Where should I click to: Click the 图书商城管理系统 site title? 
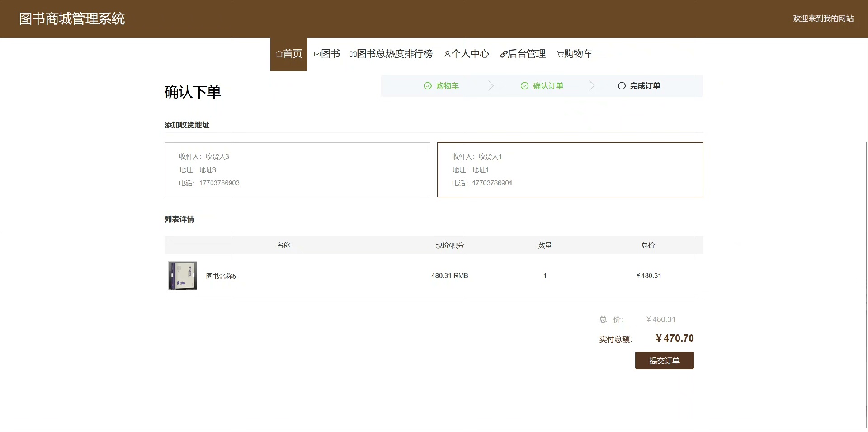pyautogui.click(x=72, y=19)
